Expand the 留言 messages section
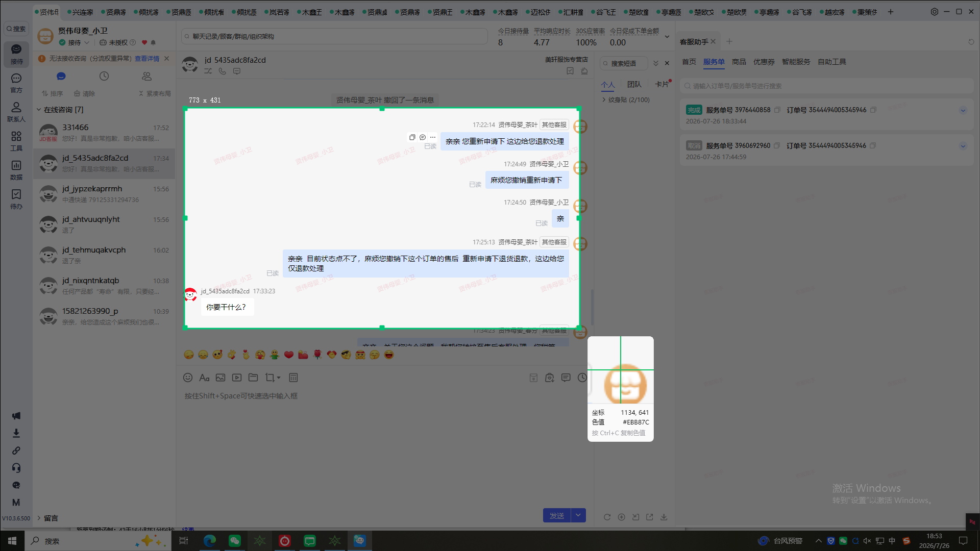980x551 pixels. (39, 518)
